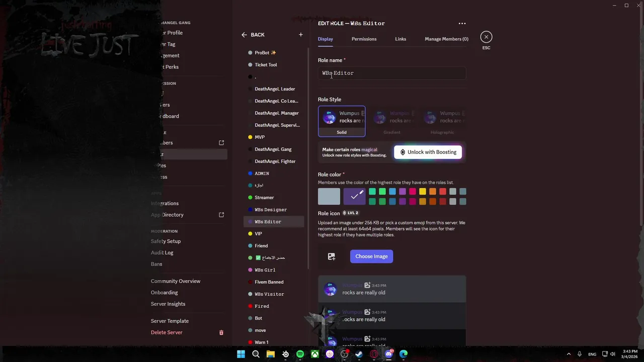Open the ENG language switcher
Viewport: 644px width, 362px height.
pyautogui.click(x=592, y=354)
